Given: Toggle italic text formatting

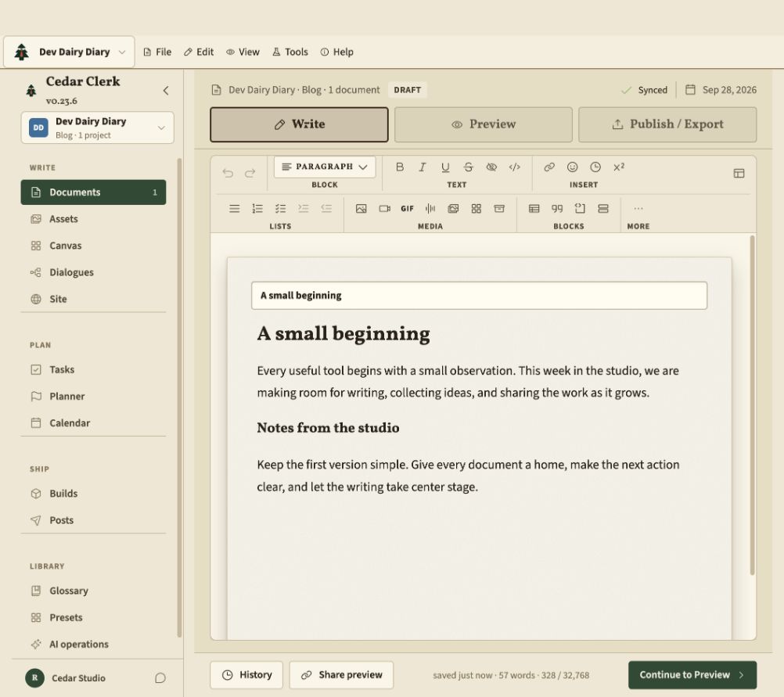Looking at the screenshot, I should (423, 167).
